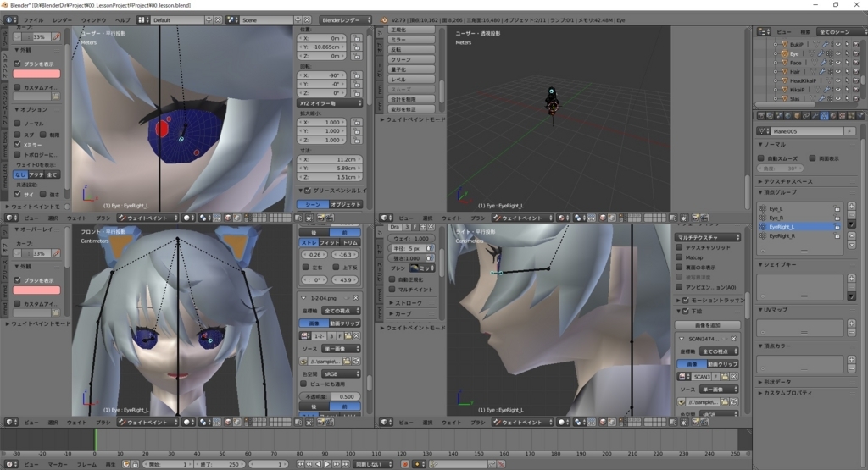
Task: Click the 'クリーン' tool button
Action: (x=411, y=59)
